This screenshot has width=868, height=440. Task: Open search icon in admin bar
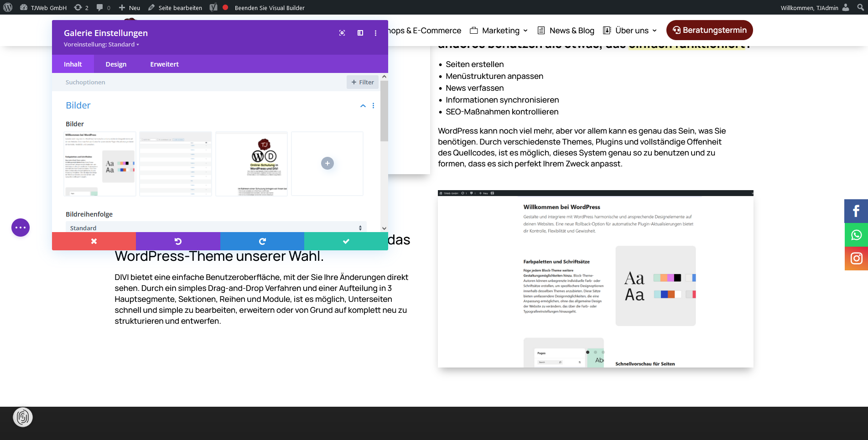click(860, 7)
